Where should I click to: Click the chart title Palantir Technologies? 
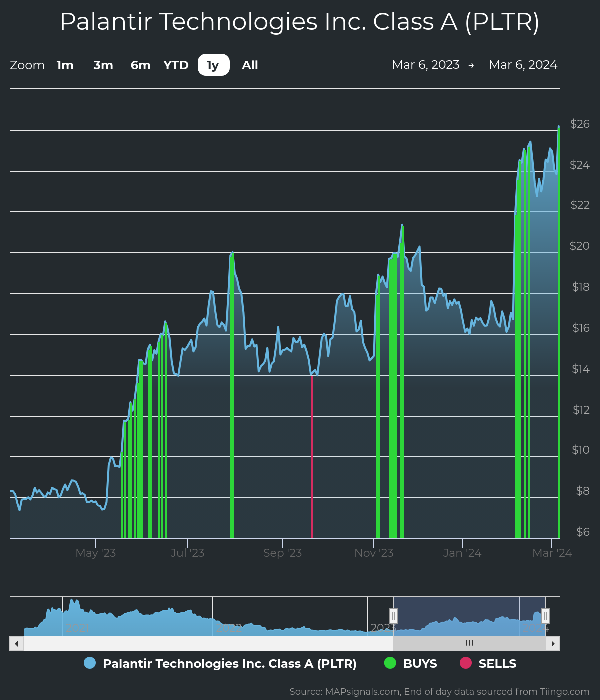pyautogui.click(x=300, y=22)
